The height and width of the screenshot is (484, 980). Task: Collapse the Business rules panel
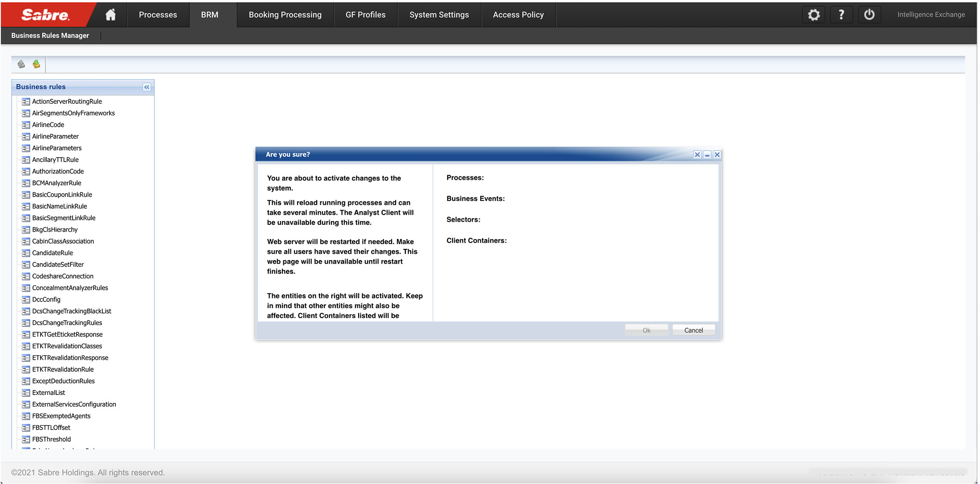pos(147,87)
